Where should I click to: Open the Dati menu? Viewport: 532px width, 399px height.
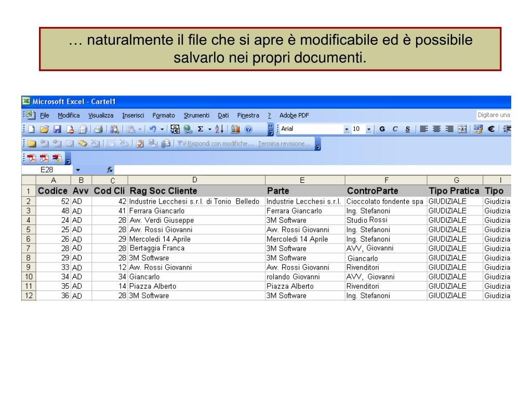pyautogui.click(x=223, y=115)
